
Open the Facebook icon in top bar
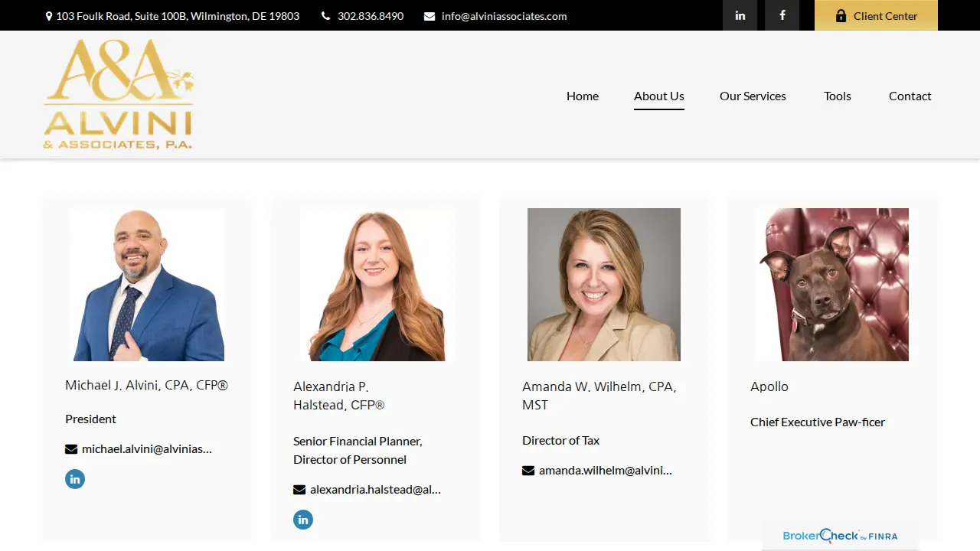(x=782, y=15)
